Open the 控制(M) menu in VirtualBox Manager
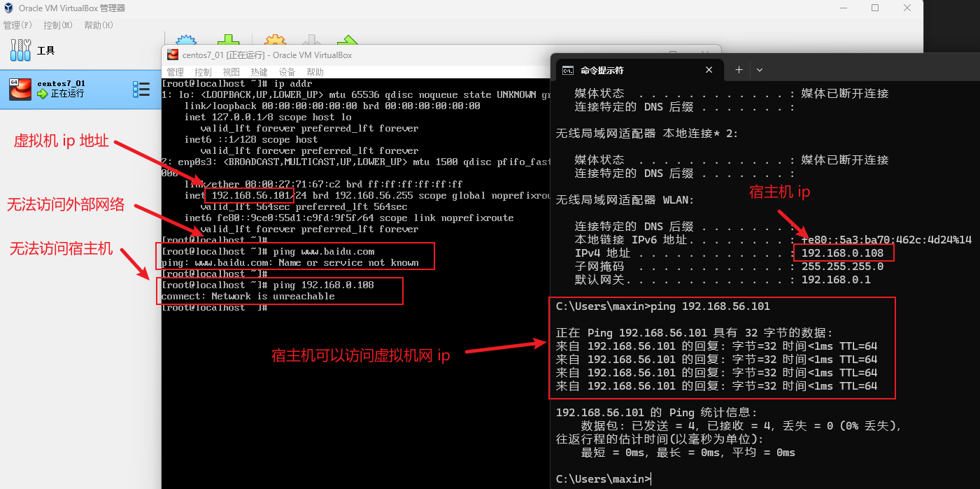 pyautogui.click(x=58, y=25)
